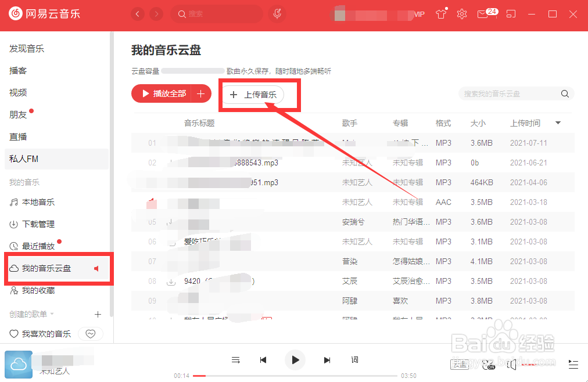Open the cloud album cover thumbnail
Screen dimensions: 588x382
pyautogui.click(x=19, y=365)
